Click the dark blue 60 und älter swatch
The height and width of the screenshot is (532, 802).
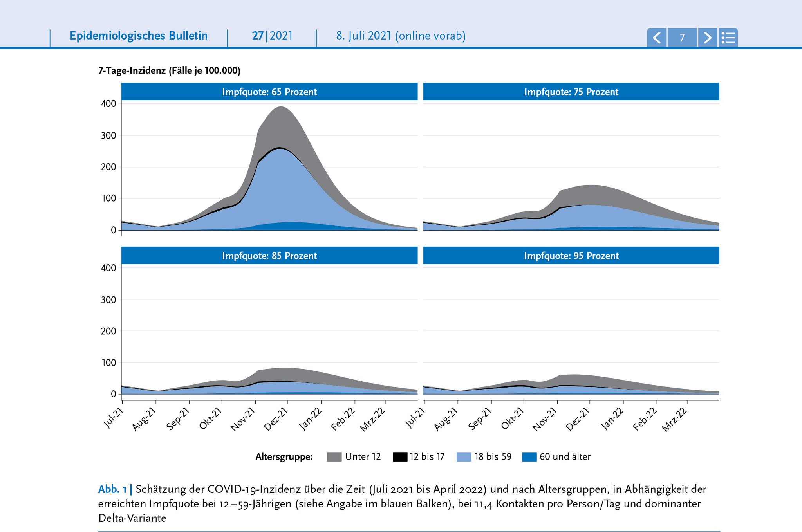[x=529, y=457]
